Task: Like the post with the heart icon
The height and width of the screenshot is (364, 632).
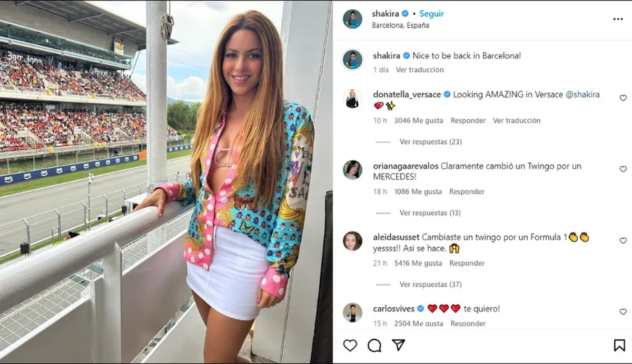Action: [350, 345]
